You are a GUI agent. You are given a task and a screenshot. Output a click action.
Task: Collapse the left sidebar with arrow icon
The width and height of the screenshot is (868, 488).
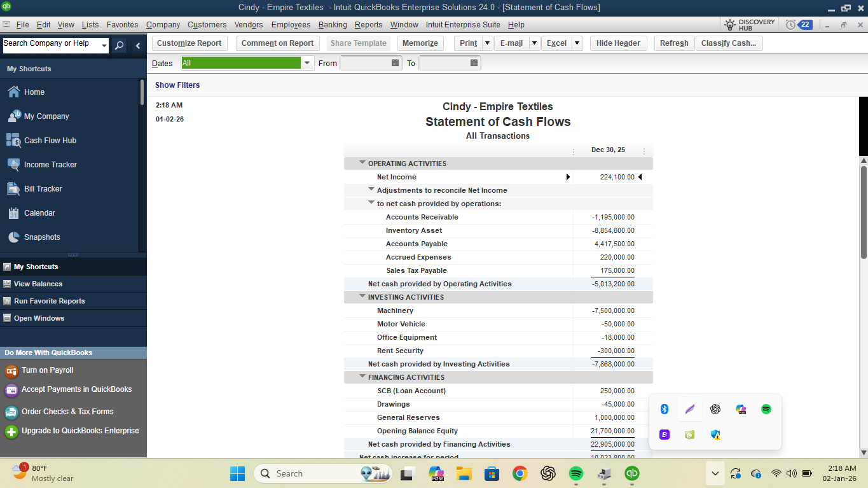click(x=138, y=45)
